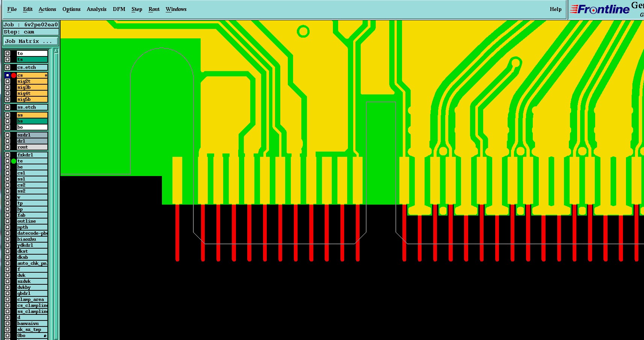Viewport: 644px width, 340px height.
Task: Select the sk_sz_tmp layer name
Action: click(x=32, y=329)
